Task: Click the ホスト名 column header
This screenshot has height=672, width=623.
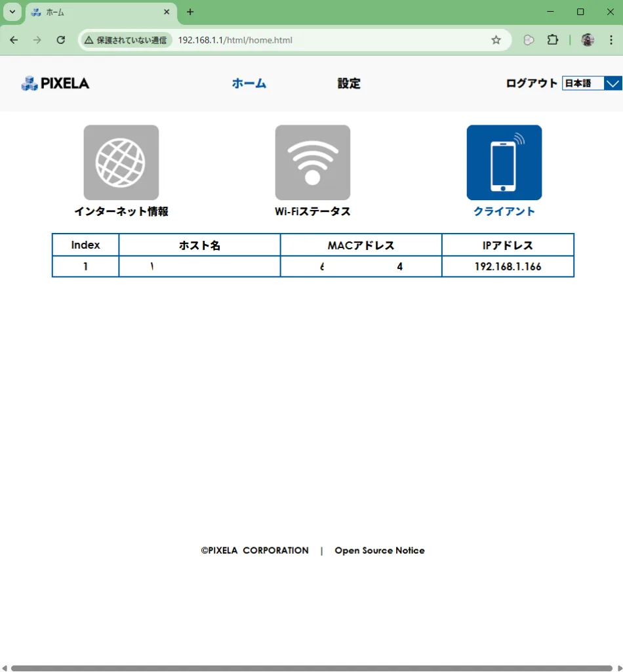Action: pos(199,245)
